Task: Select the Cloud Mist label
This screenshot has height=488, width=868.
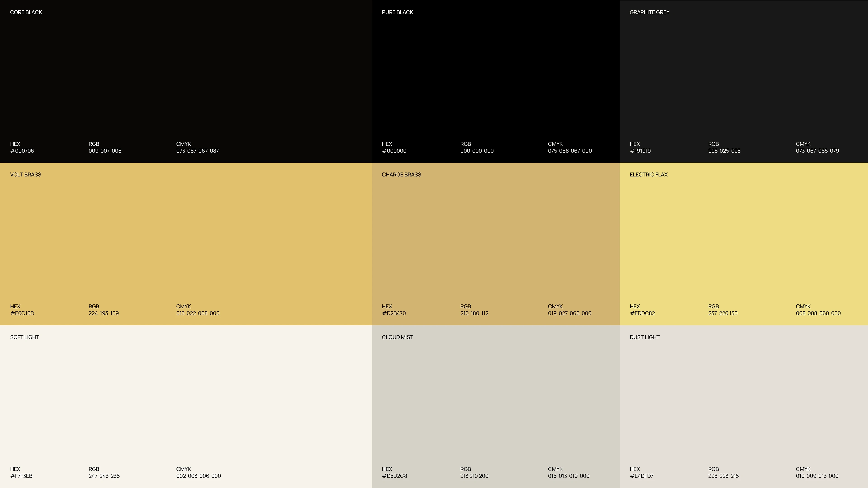Action: click(x=397, y=337)
